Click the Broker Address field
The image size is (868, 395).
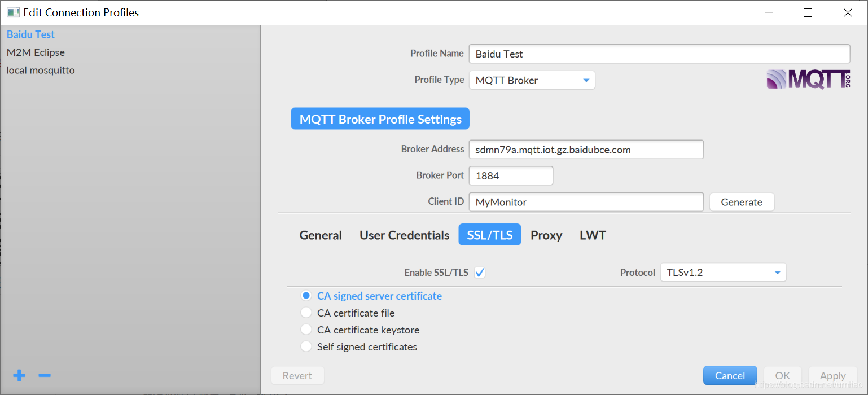click(x=586, y=150)
